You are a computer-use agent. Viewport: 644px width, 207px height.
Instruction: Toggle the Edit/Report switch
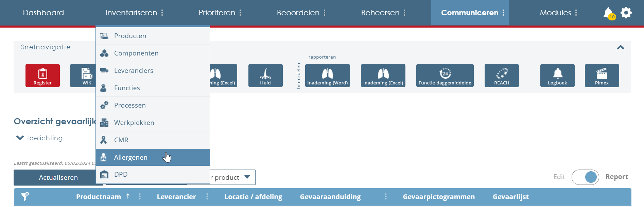click(585, 177)
